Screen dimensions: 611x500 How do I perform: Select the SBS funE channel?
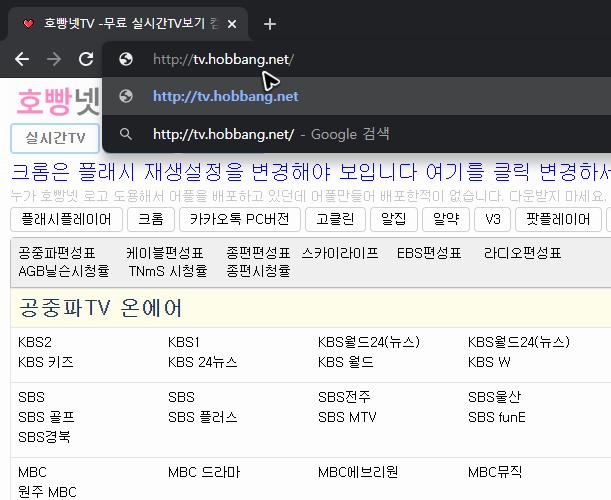[497, 417]
